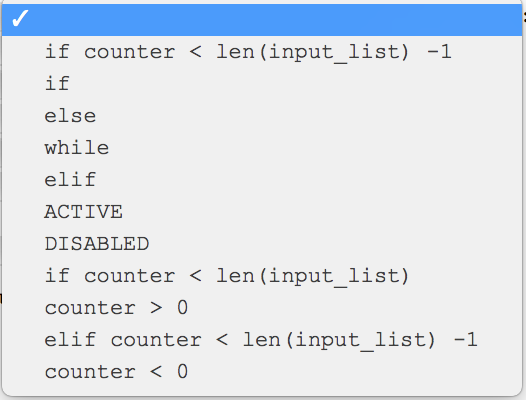Pick the all-caps ACTIVE list entry
Image resolution: width=526 pixels, height=400 pixels.
tap(262, 212)
